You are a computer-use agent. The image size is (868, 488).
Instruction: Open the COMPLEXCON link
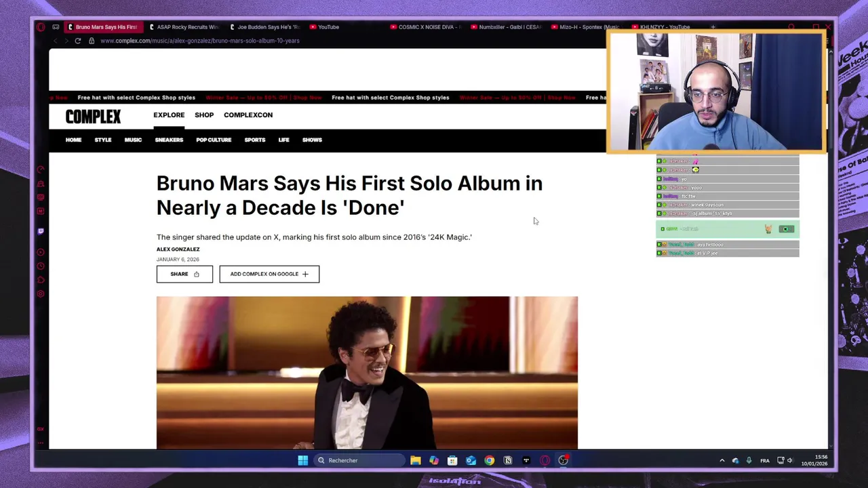point(248,115)
